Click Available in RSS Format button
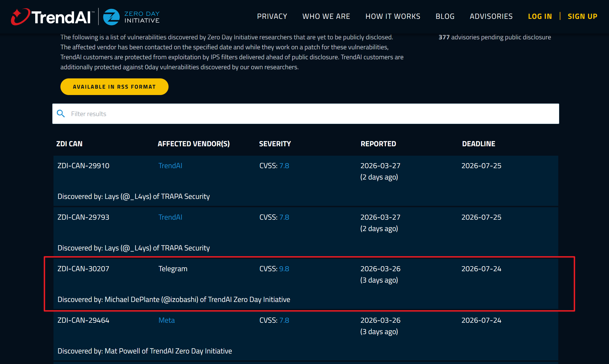 click(x=114, y=87)
